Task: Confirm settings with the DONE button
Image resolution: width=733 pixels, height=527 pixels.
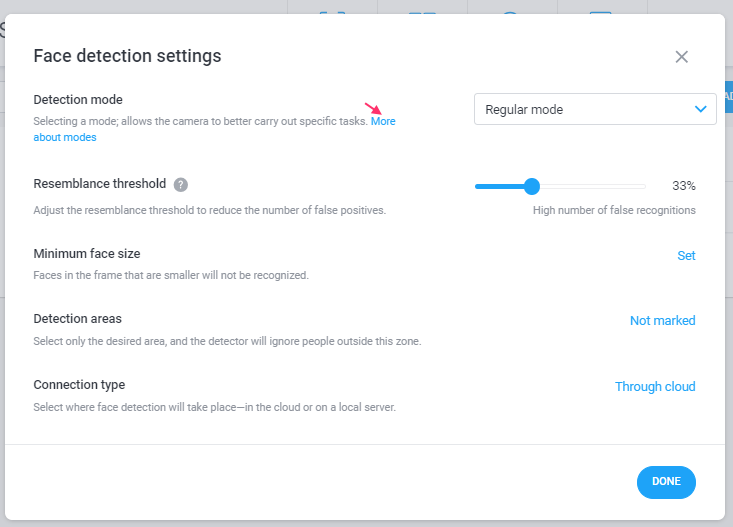Action: pyautogui.click(x=666, y=482)
